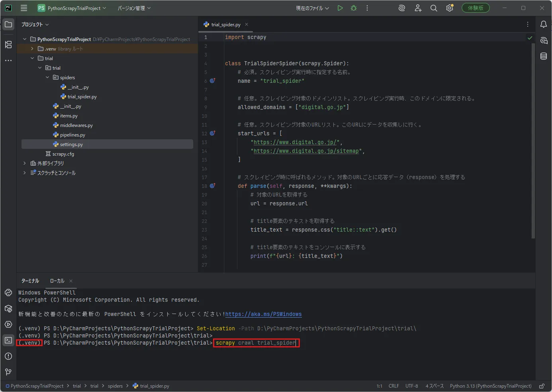Open the PythonScrapyTrialProject project dropdown
Screen dimensions: 552x392
(72, 8)
